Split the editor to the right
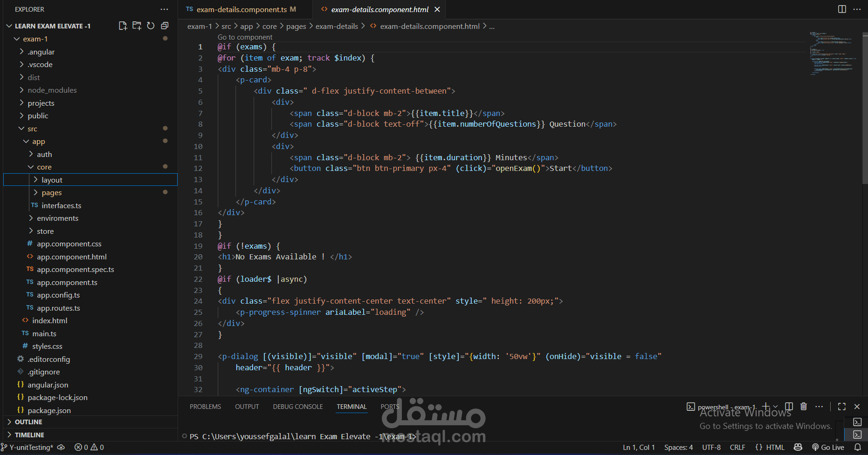The width and height of the screenshot is (868, 455). (842, 9)
